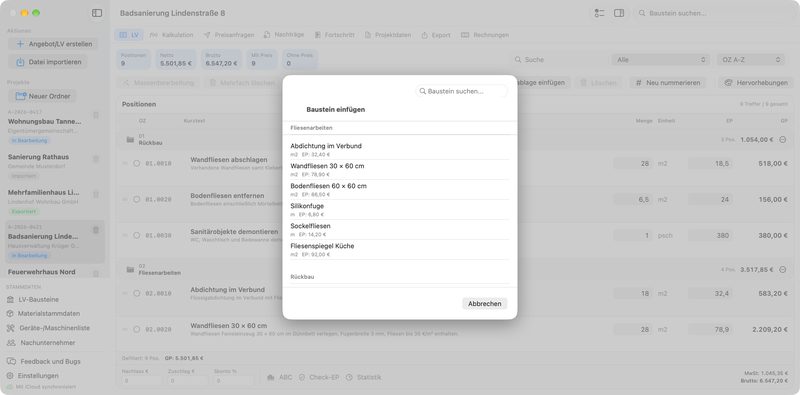Click the Nachunternehmer people icon
800x395 pixels.
coord(11,343)
